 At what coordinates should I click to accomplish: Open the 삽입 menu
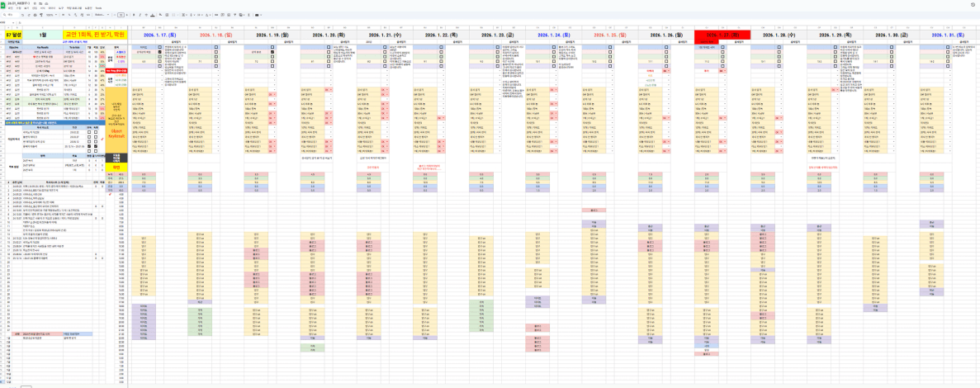coord(35,8)
